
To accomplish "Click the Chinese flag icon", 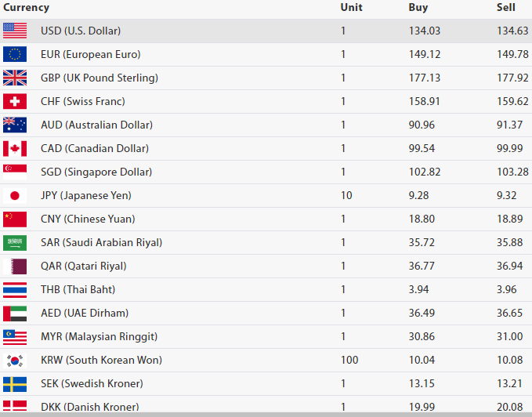I will point(15,219).
